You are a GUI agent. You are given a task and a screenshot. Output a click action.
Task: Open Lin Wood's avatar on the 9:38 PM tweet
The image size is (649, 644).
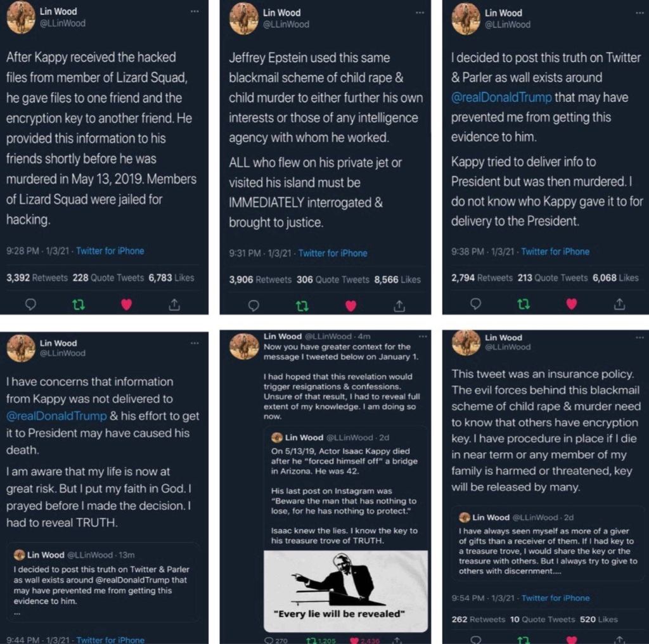(466, 18)
